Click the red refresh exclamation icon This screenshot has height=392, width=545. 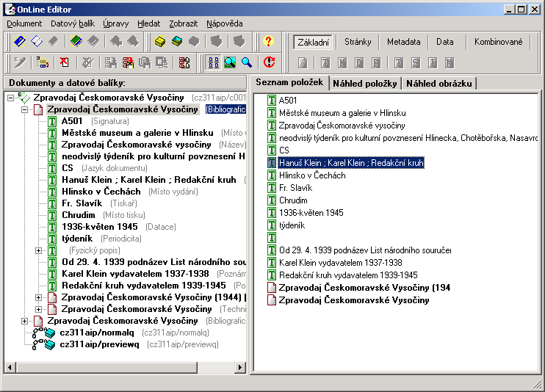(269, 62)
